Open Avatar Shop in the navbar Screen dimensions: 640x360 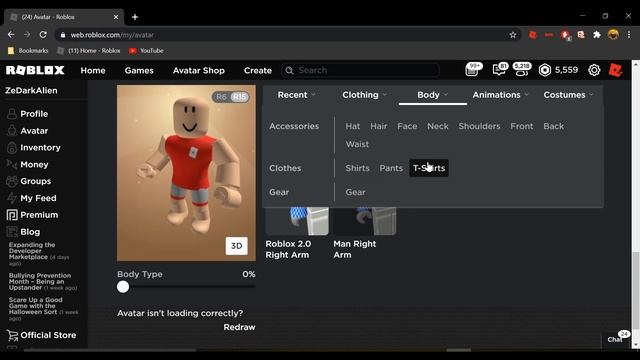click(199, 70)
